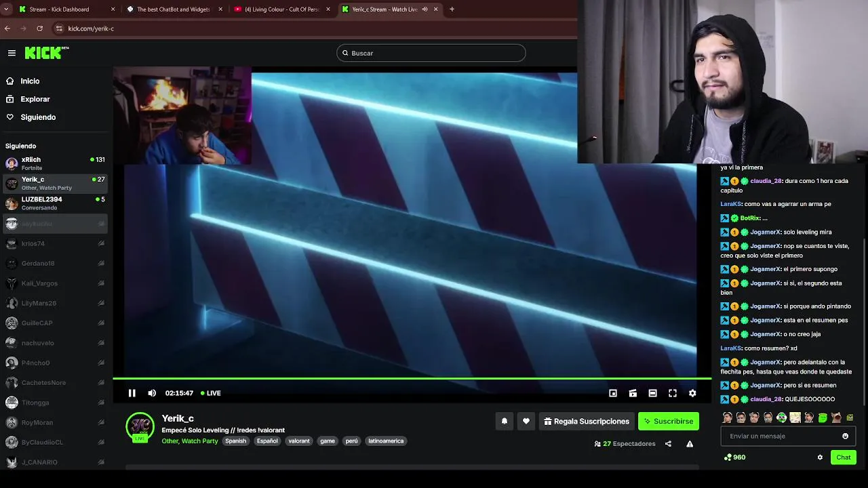Open Kali_Vargos channel in sidebar
The height and width of the screenshot is (488, 868).
click(x=56, y=283)
